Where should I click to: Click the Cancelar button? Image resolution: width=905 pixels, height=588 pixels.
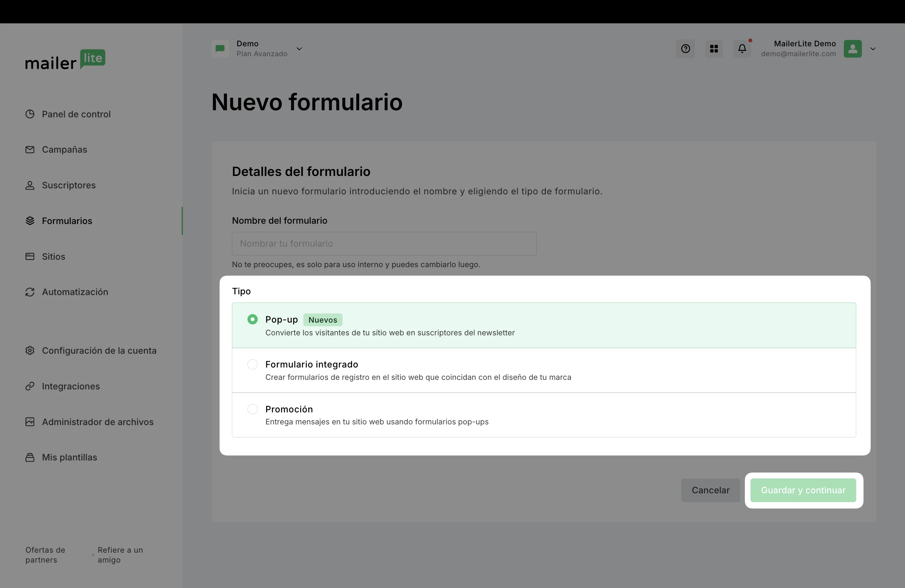tap(710, 490)
